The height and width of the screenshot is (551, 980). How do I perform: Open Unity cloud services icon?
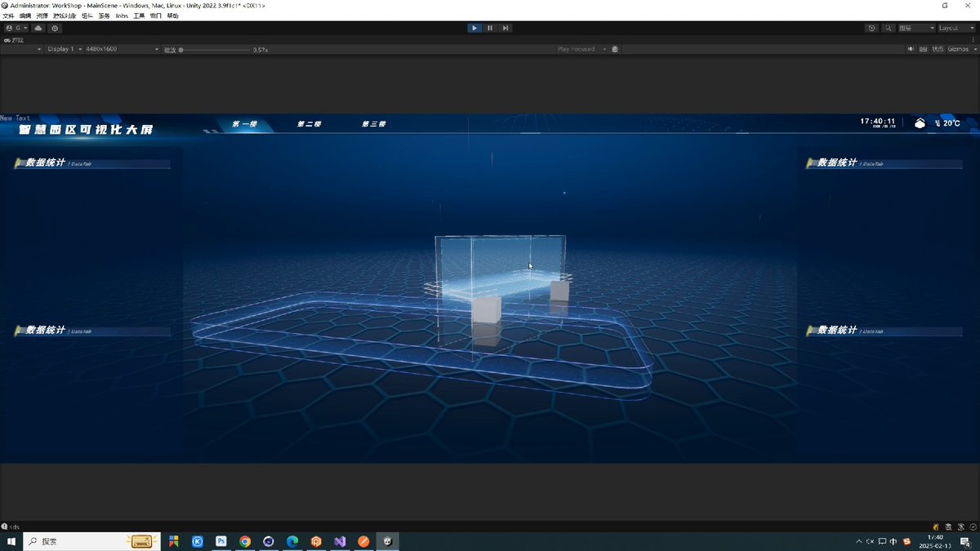click(x=38, y=28)
